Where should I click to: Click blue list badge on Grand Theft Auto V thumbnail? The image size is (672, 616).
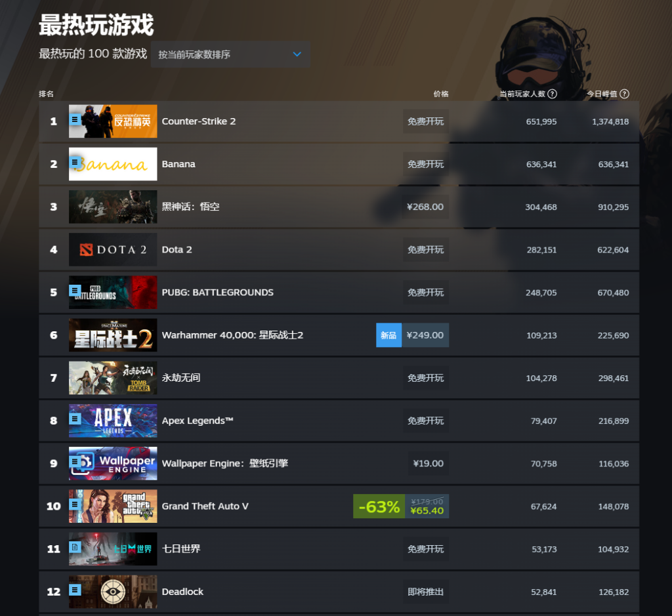click(x=75, y=504)
